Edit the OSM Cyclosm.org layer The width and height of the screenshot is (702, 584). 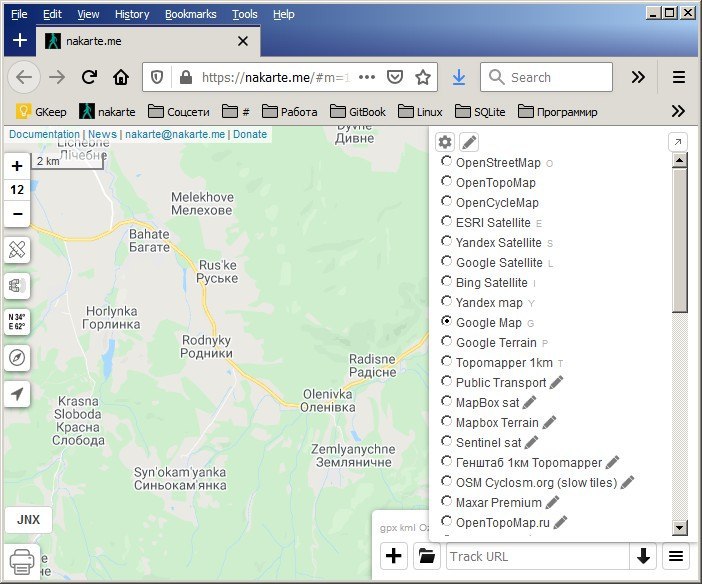tap(627, 482)
